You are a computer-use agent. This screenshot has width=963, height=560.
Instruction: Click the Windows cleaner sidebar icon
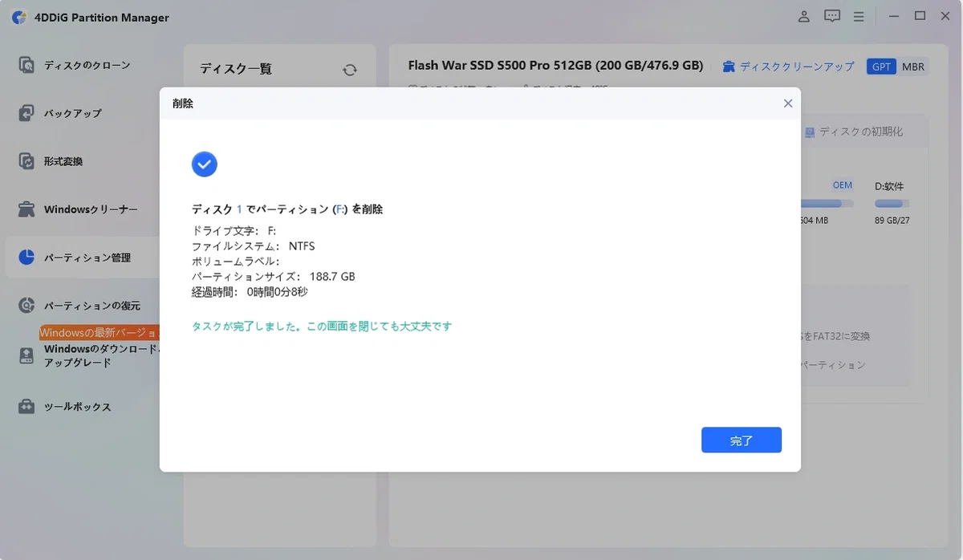coord(26,209)
